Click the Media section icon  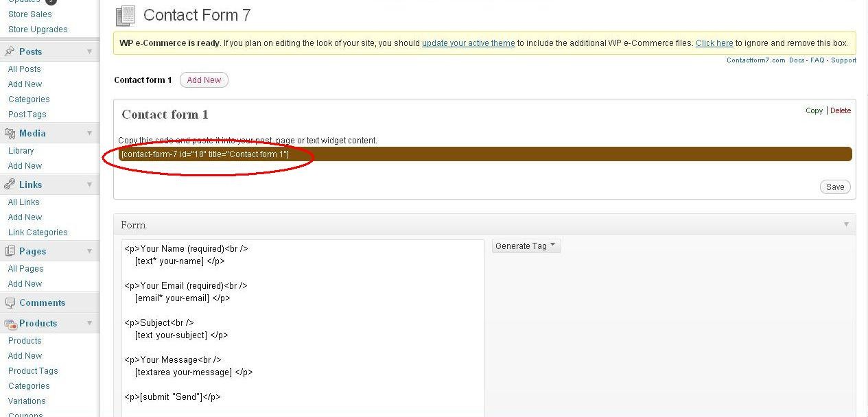coord(10,133)
